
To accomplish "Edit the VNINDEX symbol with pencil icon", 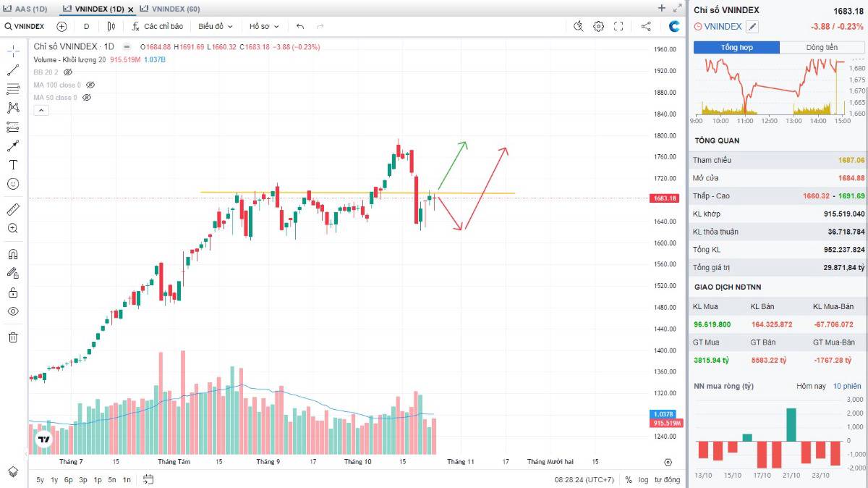I will pyautogui.click(x=752, y=27).
